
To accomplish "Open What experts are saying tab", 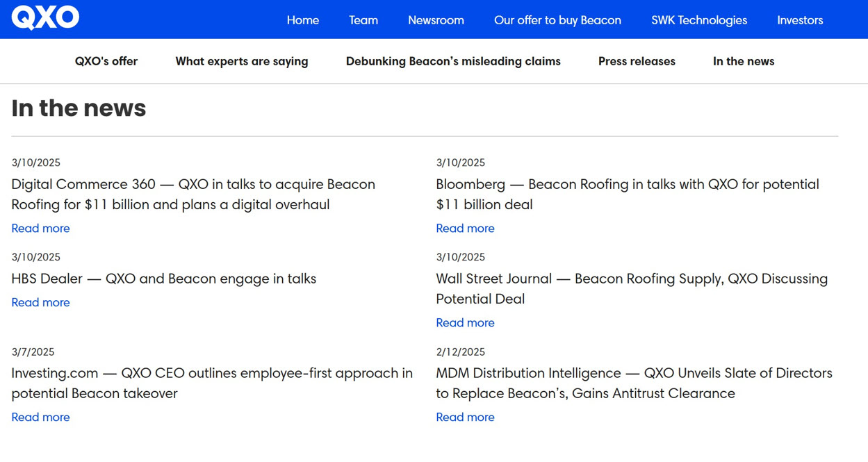I will click(x=242, y=61).
